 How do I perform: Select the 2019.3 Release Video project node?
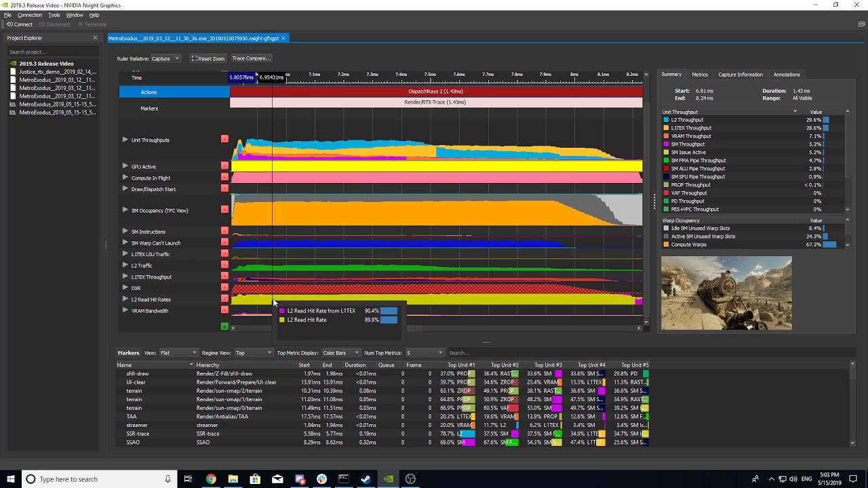[x=46, y=64]
